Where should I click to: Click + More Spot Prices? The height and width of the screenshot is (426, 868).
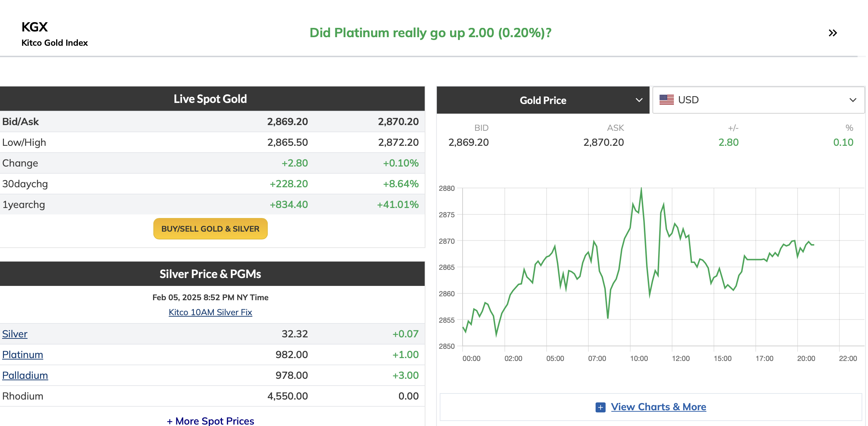point(210,421)
